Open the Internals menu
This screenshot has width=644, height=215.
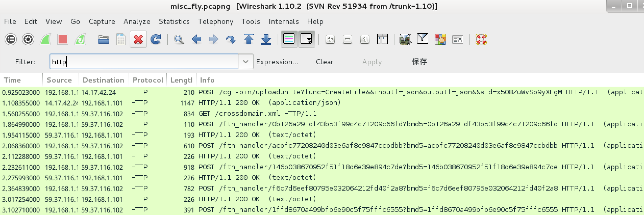coord(283,22)
